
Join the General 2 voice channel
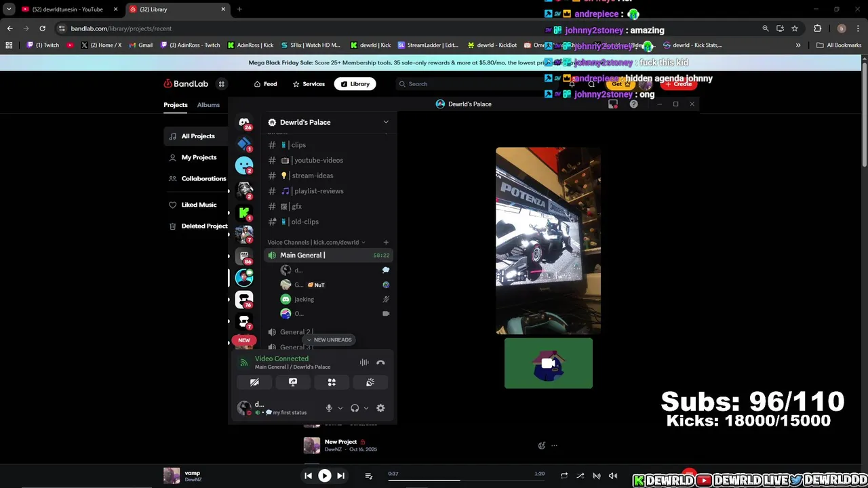pos(328,332)
